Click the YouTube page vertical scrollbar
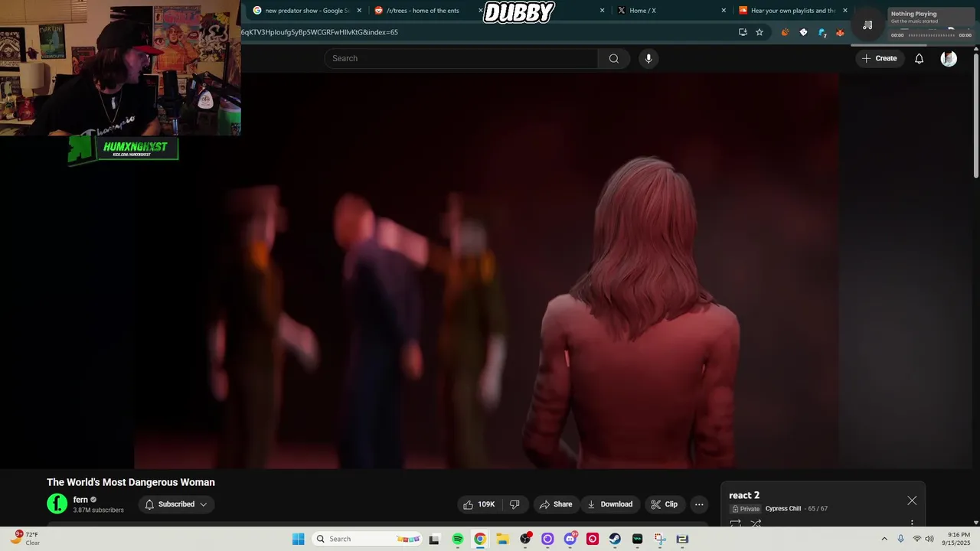 click(976, 115)
